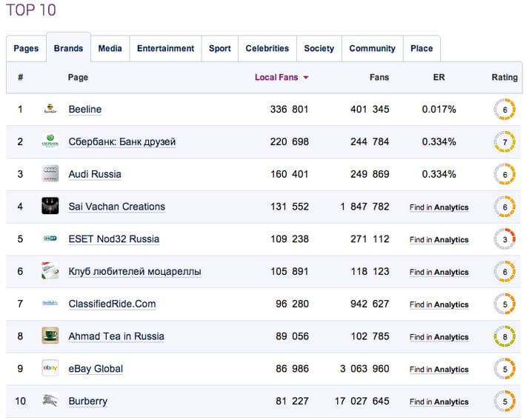Open the Celebrities tab

pos(267,48)
